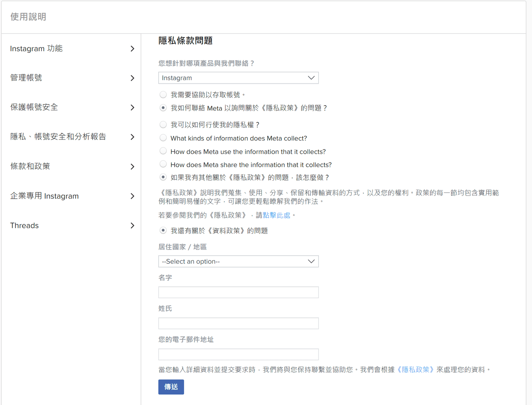Screen dimensions: 532x405
Task: Open the Instagram product dropdown
Action: click(x=238, y=78)
